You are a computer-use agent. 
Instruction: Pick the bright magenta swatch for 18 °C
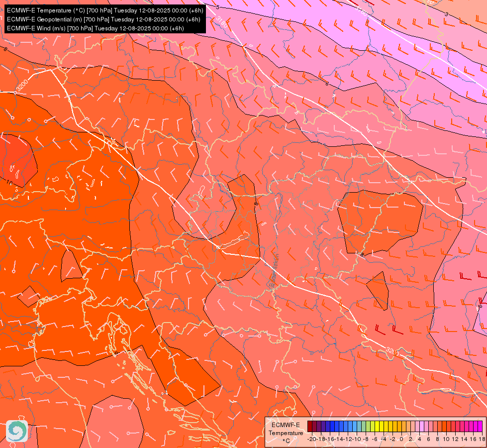click(x=480, y=426)
